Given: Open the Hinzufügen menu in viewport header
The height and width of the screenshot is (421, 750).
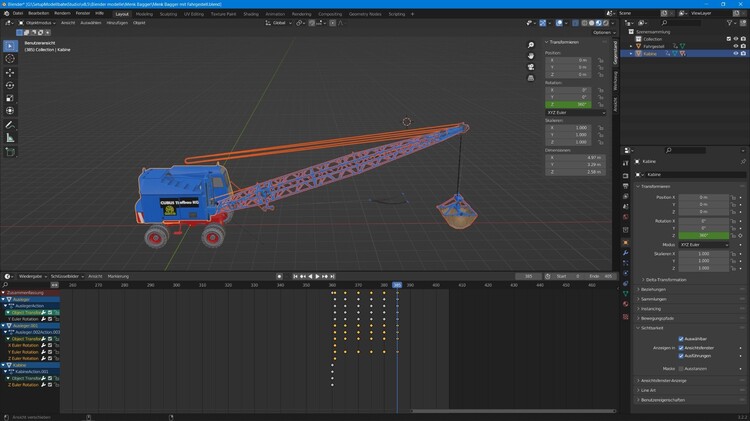Looking at the screenshot, I should pos(117,22).
